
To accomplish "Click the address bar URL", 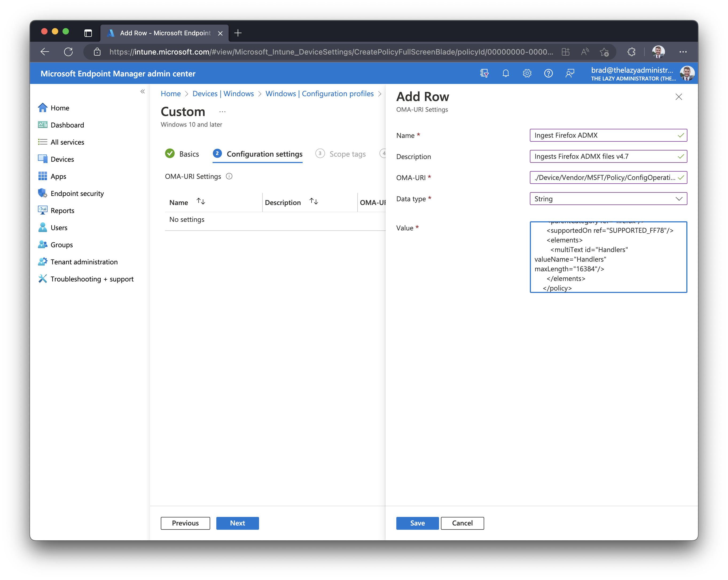I will coord(331,52).
